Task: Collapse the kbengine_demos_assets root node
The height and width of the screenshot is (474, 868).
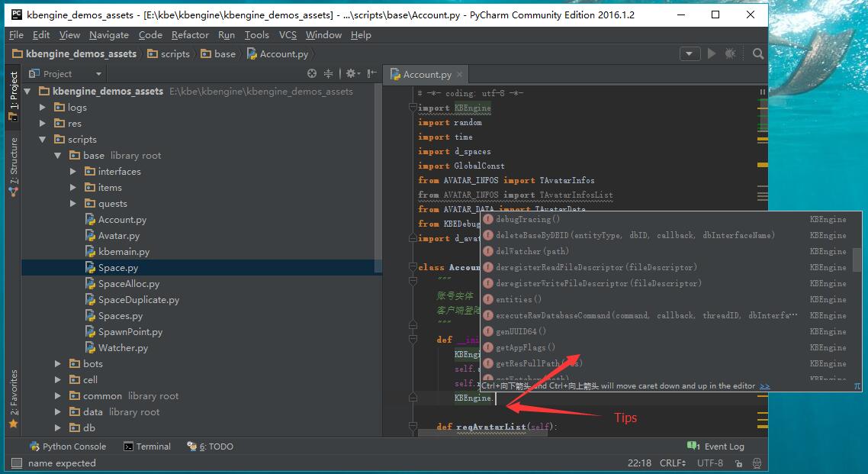Action: point(27,92)
